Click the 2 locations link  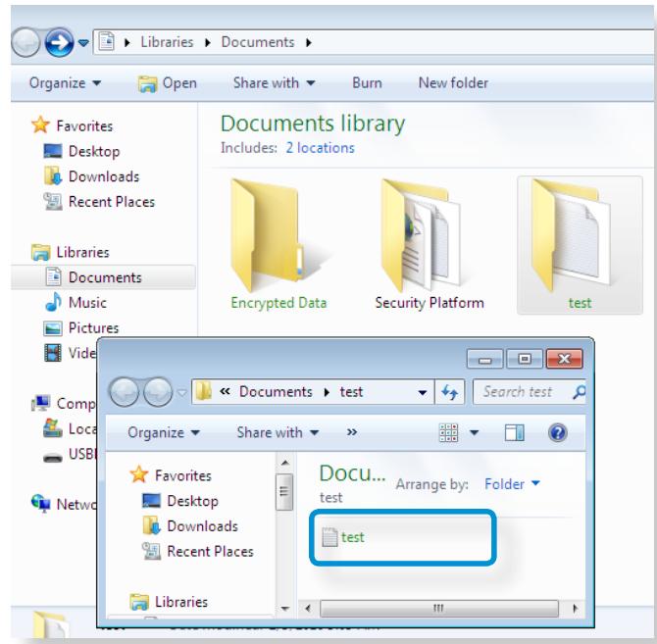tap(320, 148)
